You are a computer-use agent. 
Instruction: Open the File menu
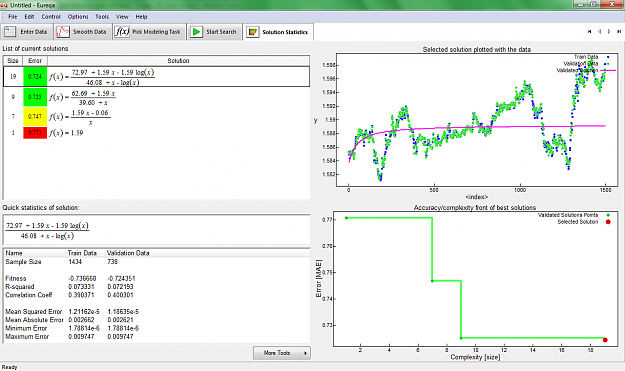point(13,17)
